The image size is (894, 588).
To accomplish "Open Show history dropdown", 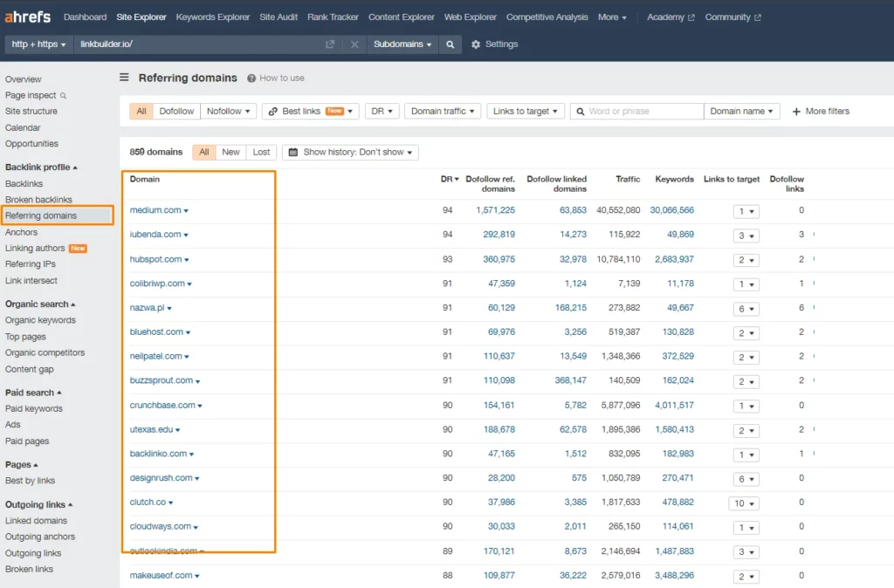I will [350, 152].
